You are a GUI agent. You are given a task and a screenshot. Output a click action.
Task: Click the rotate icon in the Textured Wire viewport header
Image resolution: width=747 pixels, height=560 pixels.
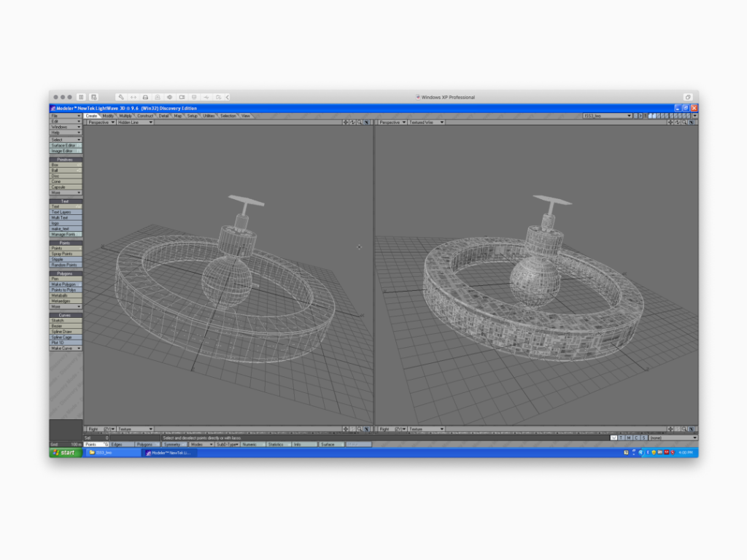pyautogui.click(x=678, y=122)
